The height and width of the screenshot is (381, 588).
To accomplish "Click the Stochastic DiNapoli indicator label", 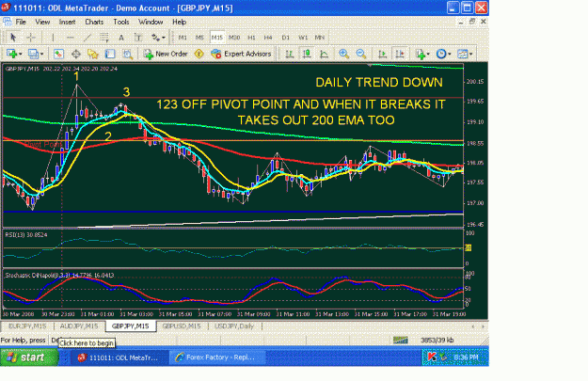I will point(59,276).
